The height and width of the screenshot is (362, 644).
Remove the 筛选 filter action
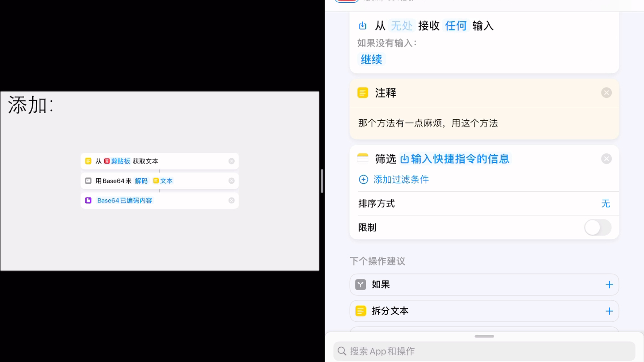pyautogui.click(x=606, y=159)
